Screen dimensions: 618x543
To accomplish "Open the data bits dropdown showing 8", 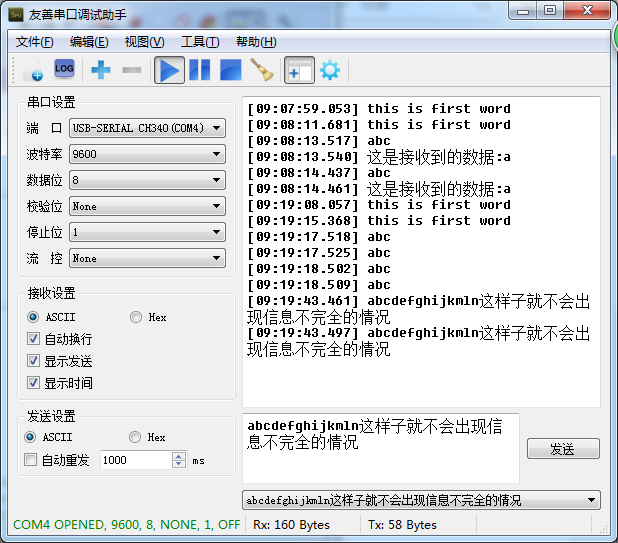I will click(x=147, y=180).
